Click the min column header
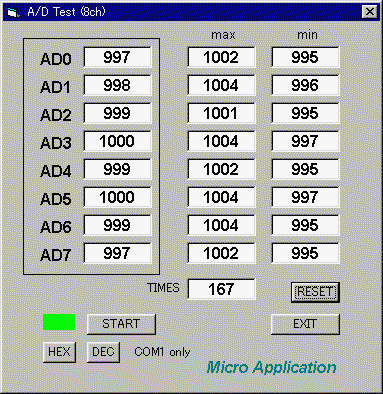The image size is (383, 394). coord(307,35)
